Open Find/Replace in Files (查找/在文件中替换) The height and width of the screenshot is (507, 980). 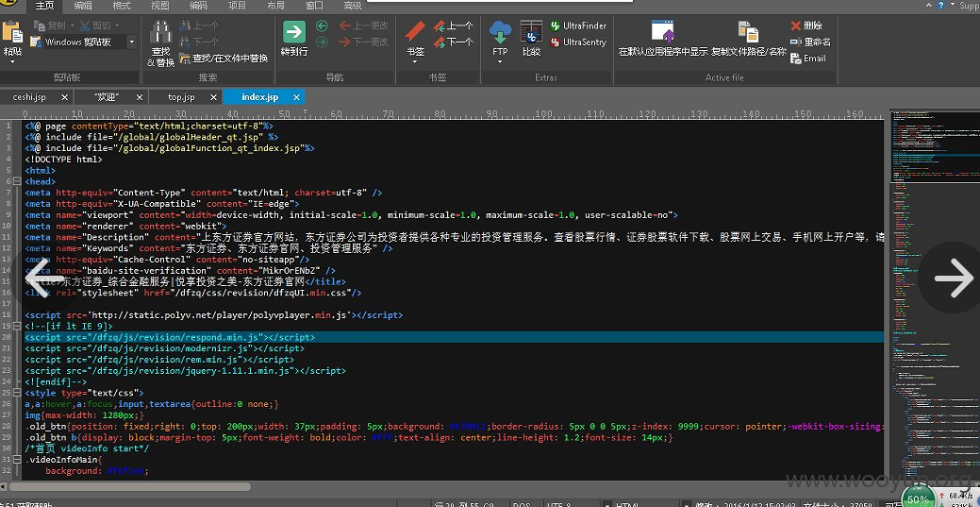(224, 59)
